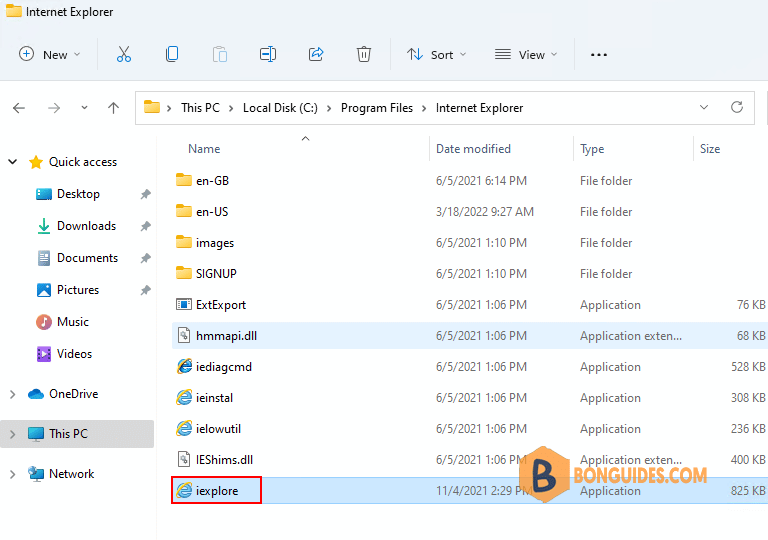Select the en-US folder icon
Screen dimensions: 768x540
point(184,211)
